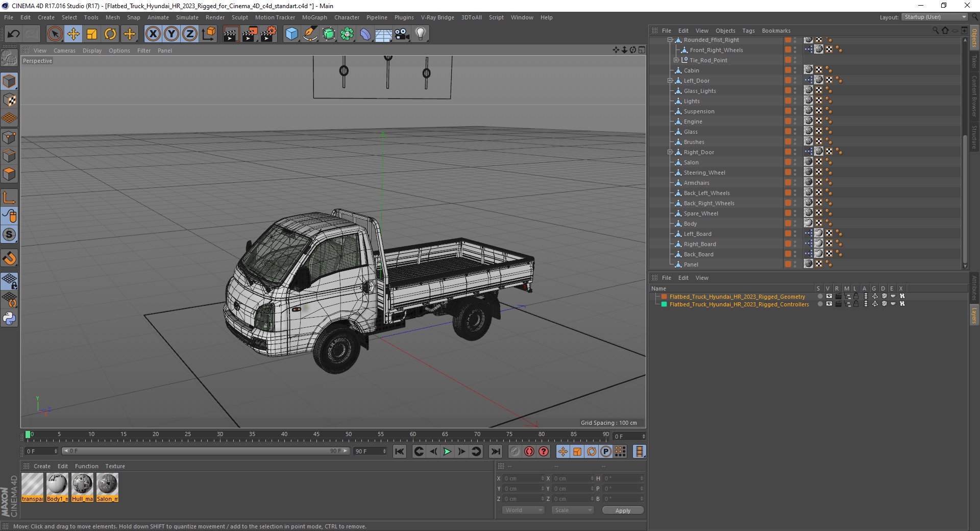This screenshot has width=980, height=531.
Task: Toggle visibility dots for Body object
Action: (795, 224)
